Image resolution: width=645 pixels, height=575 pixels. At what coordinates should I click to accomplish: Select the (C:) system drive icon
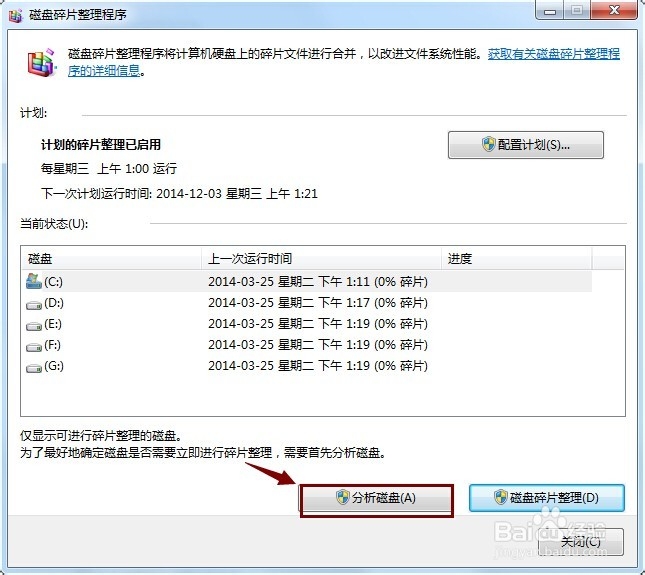[34, 281]
